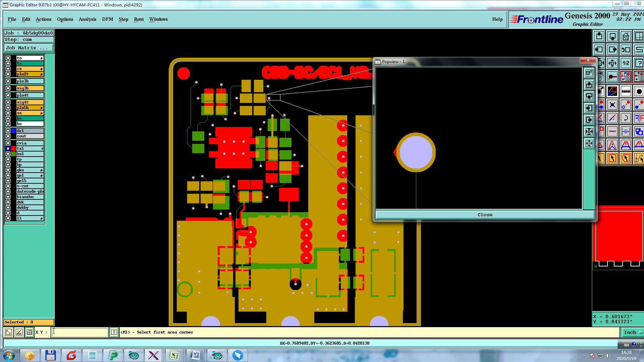Viewport: 644px width, 362px height.
Task: Toggle checkbox for drl layer
Action: (8, 131)
